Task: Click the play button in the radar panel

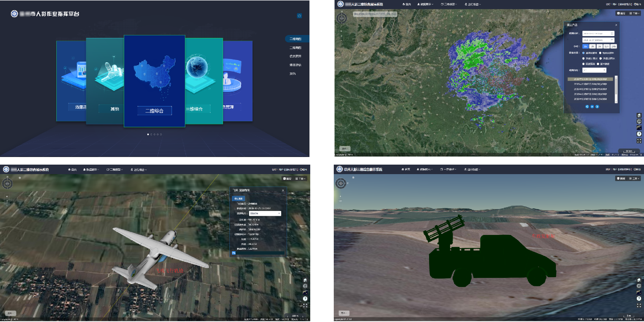Action: click(x=592, y=106)
